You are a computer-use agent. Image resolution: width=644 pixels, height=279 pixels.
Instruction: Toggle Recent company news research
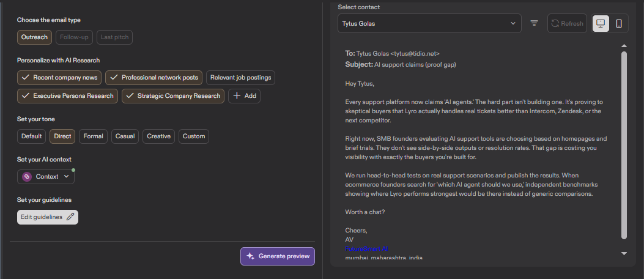59,78
